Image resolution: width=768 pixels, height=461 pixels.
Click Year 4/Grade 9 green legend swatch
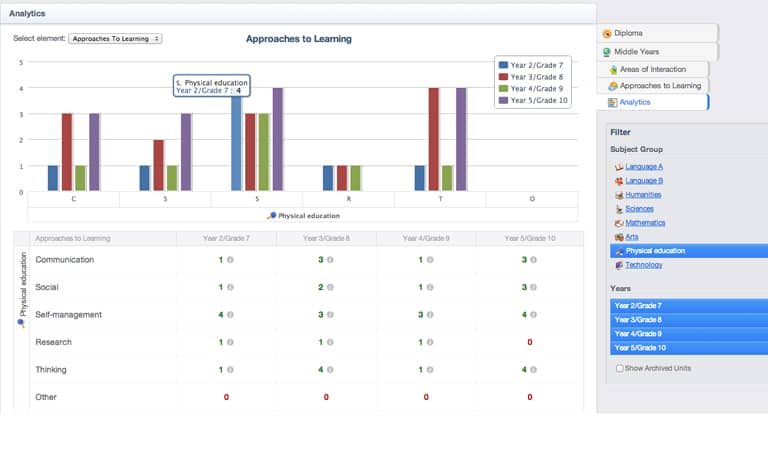[503, 88]
